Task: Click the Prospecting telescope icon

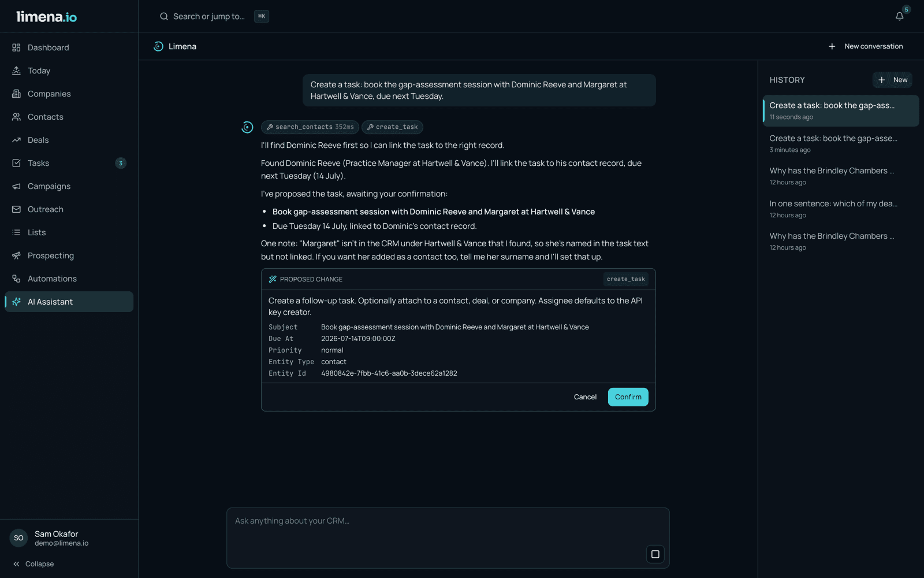Action: point(16,255)
